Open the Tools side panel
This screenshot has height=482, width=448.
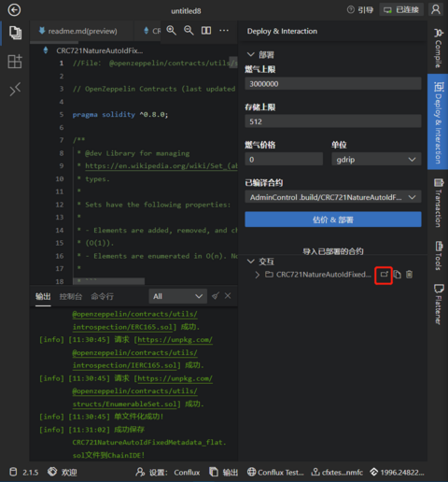pyautogui.click(x=438, y=255)
